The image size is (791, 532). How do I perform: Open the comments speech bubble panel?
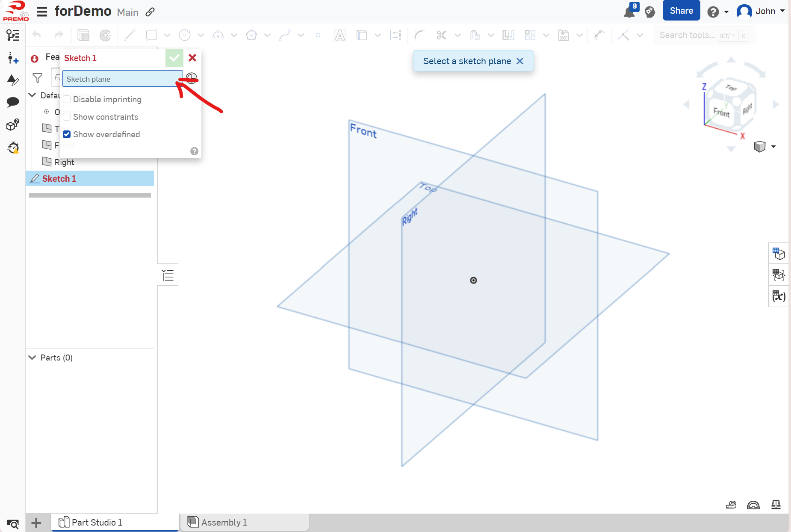click(13, 102)
